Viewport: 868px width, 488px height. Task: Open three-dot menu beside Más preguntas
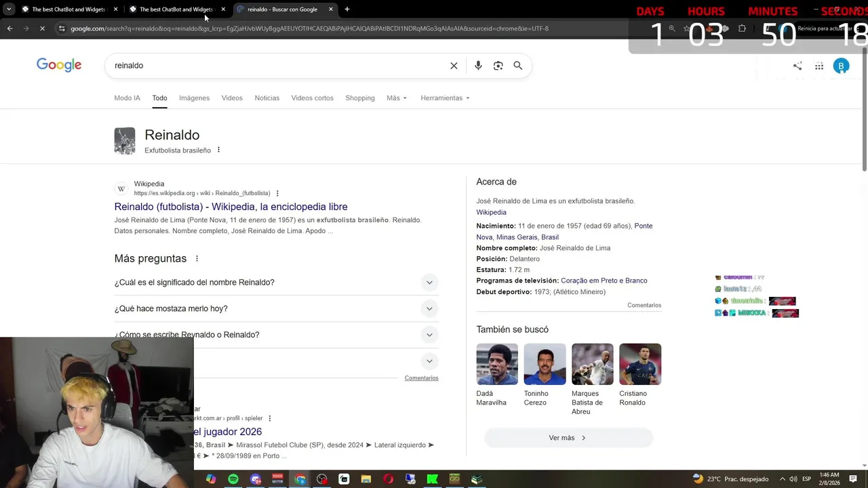pos(197,259)
